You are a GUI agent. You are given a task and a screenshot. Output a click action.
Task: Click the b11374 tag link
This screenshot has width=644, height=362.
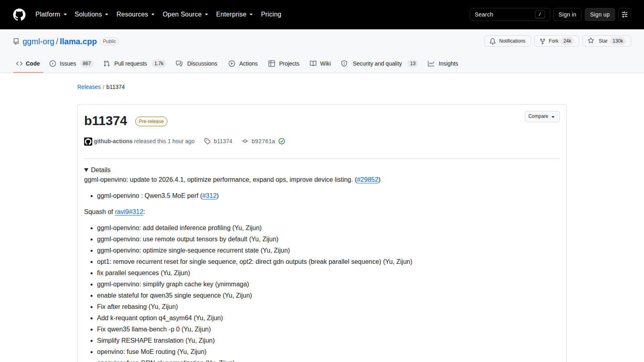pyautogui.click(x=223, y=141)
